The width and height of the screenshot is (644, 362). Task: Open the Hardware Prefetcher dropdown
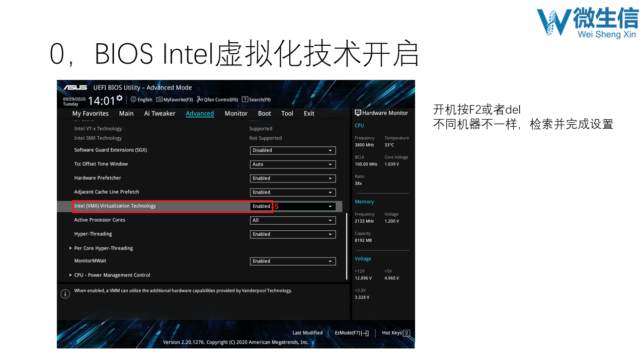coord(293,178)
